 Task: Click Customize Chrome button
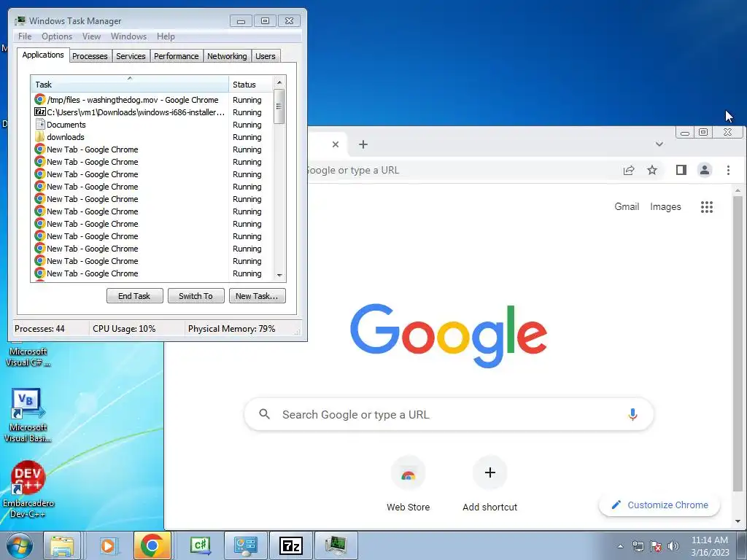659,505
